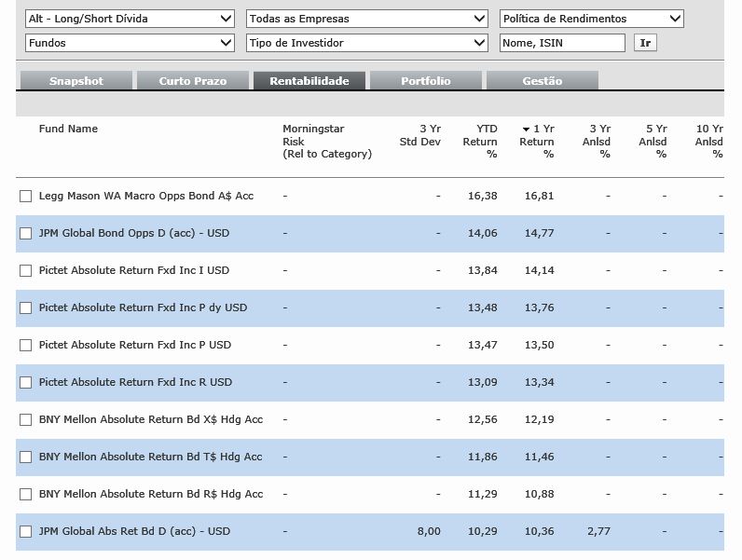
Task: Click the sort arrow on 1 Yr Return
Action: pos(526,130)
